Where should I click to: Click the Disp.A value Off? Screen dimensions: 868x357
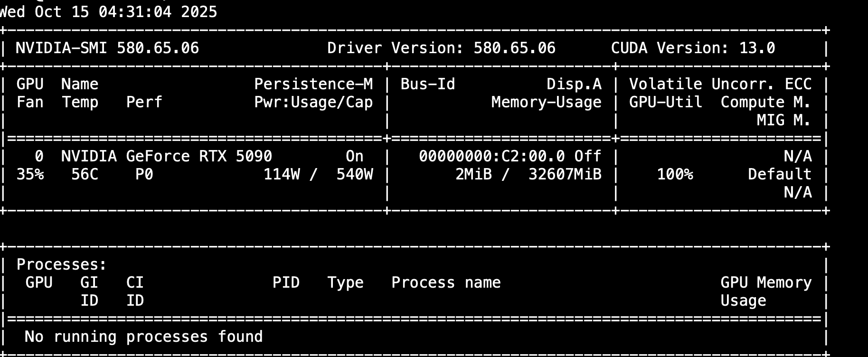pos(588,156)
